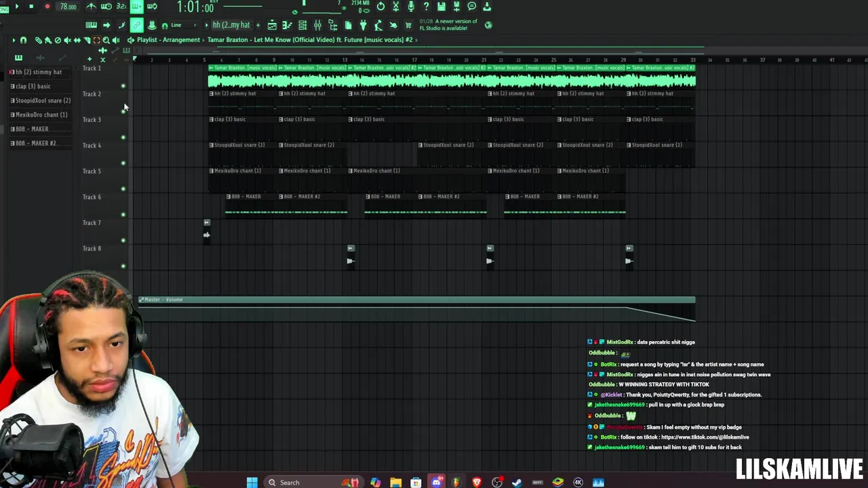Click the 'Tamar Braxton - Let Me Know' breadcrumb
Image resolution: width=868 pixels, height=488 pixels.
click(x=311, y=39)
